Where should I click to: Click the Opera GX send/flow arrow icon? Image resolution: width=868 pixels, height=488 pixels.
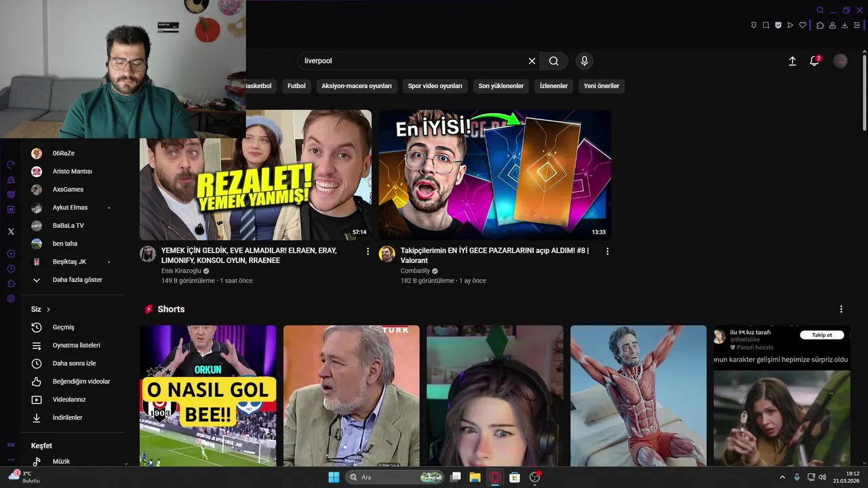(x=790, y=25)
